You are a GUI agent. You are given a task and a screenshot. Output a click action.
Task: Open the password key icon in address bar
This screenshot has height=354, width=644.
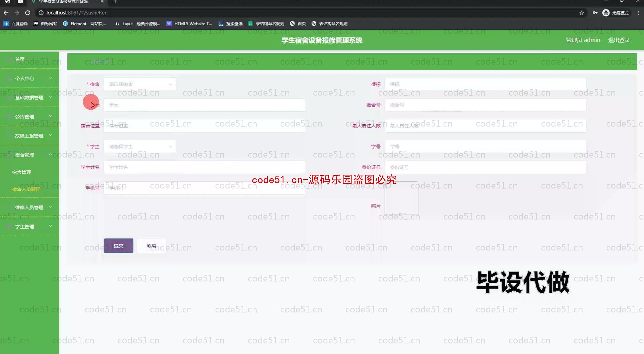point(595,13)
